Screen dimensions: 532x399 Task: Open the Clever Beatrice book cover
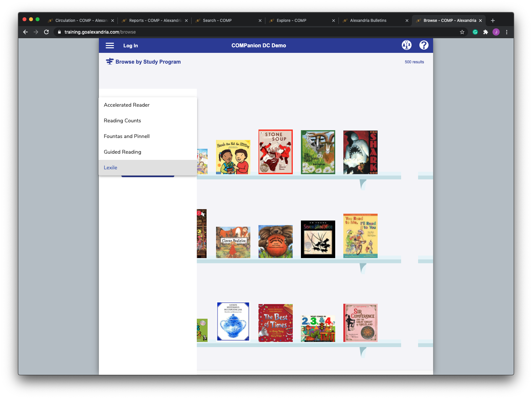pos(233,242)
